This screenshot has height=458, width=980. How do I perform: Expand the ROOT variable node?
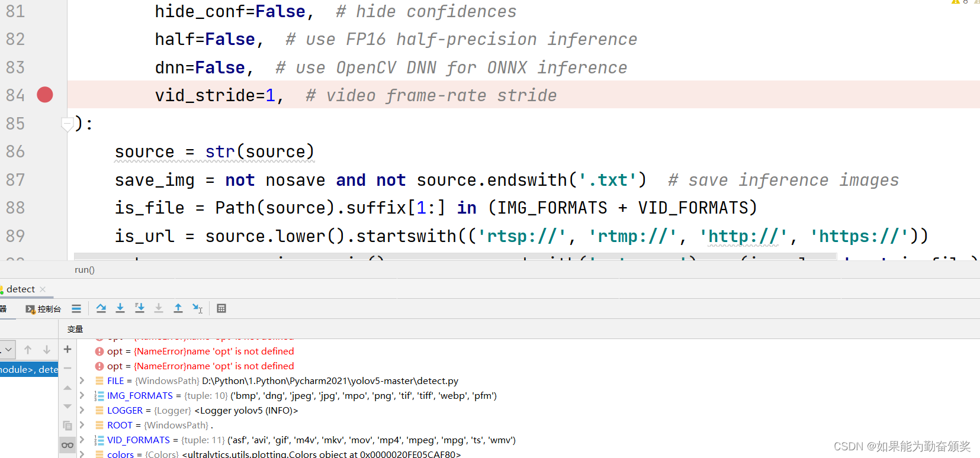(x=82, y=425)
